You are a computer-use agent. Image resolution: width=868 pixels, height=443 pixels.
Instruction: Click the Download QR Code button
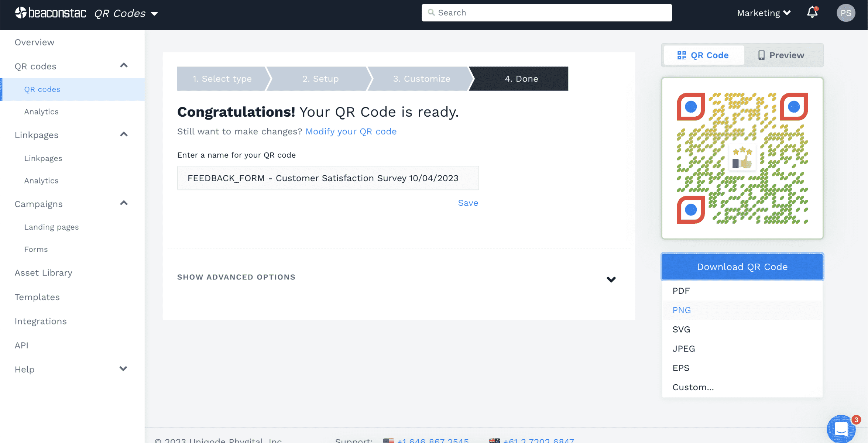pos(742,266)
